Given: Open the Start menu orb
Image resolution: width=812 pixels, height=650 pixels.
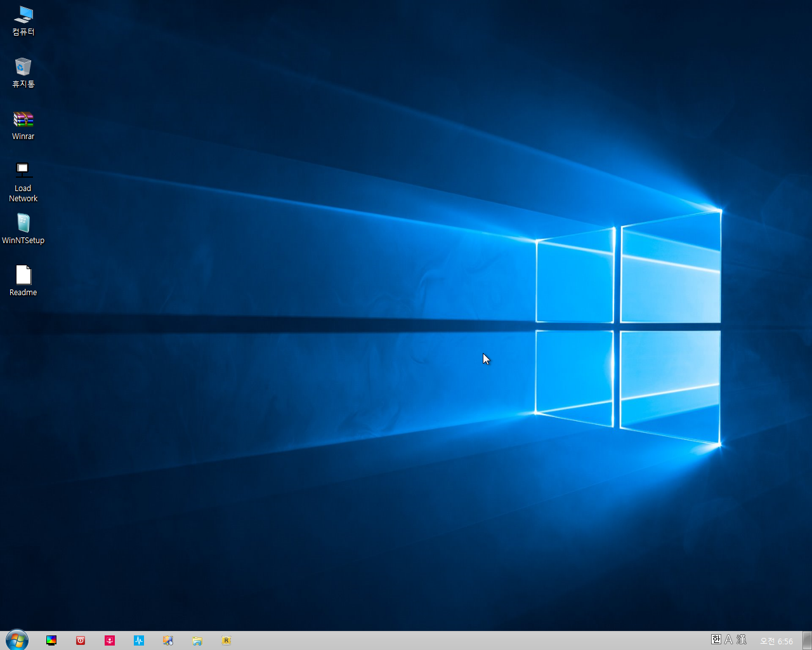Looking at the screenshot, I should click(17, 640).
